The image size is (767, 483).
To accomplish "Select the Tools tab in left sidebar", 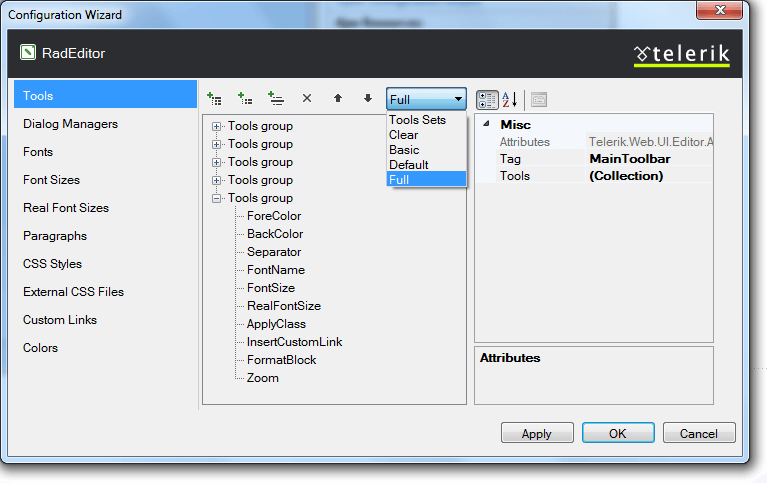I will (105, 94).
